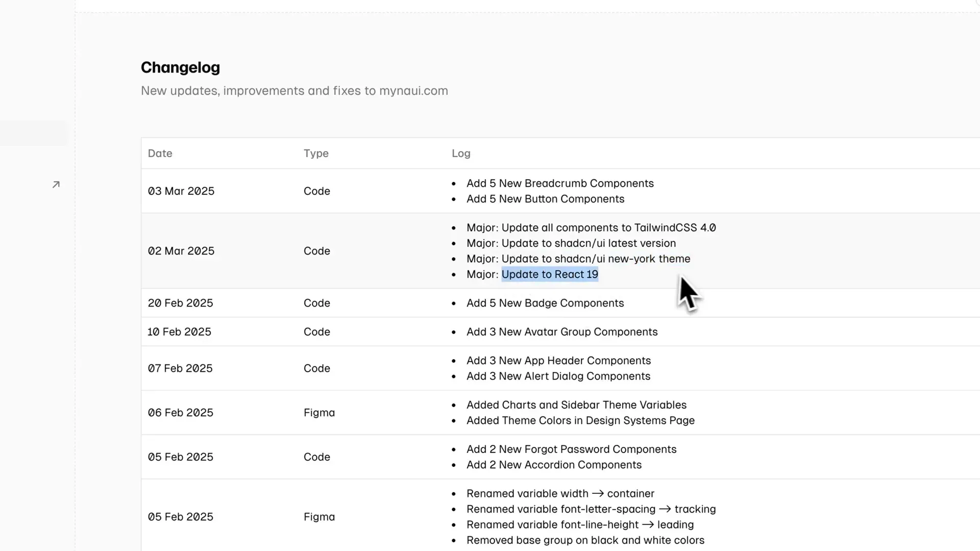980x551 pixels.
Task: Click the Date column header
Action: click(160, 154)
